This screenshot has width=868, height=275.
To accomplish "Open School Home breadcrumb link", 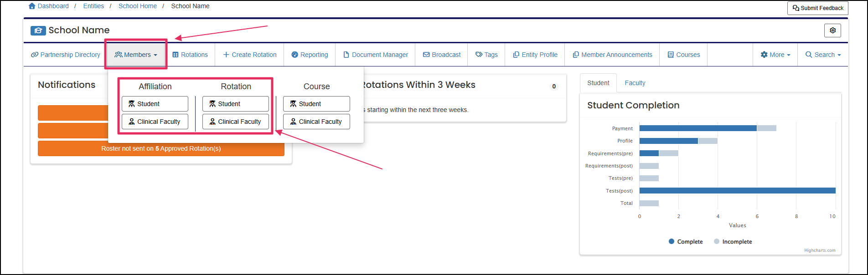I will 138,6.
